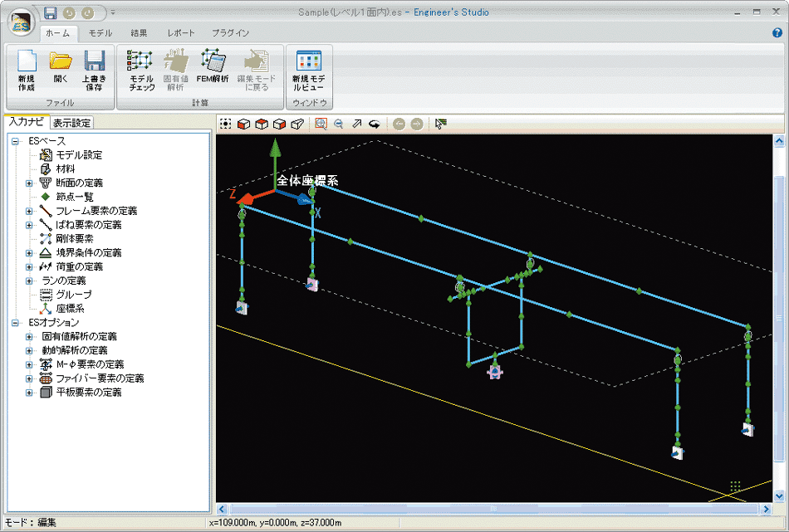This screenshot has width=789, height=532.
Task: Click the next view round arrow
Action: click(417, 124)
